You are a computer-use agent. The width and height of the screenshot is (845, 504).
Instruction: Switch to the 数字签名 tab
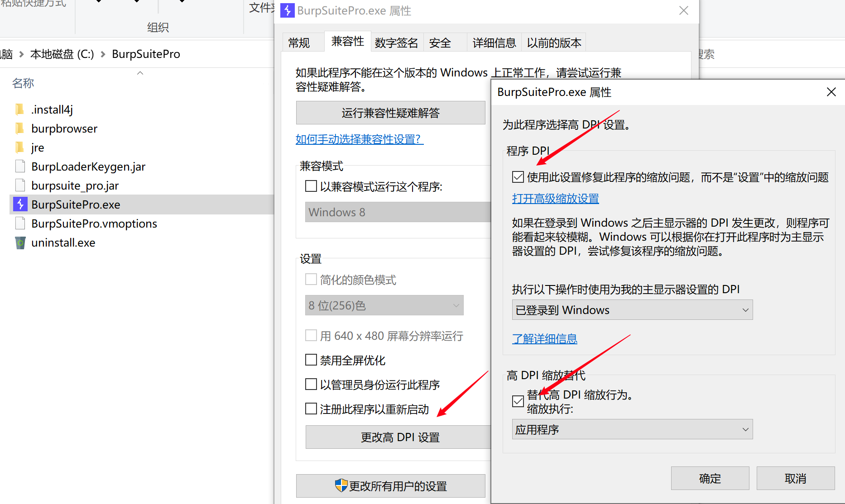(x=397, y=43)
